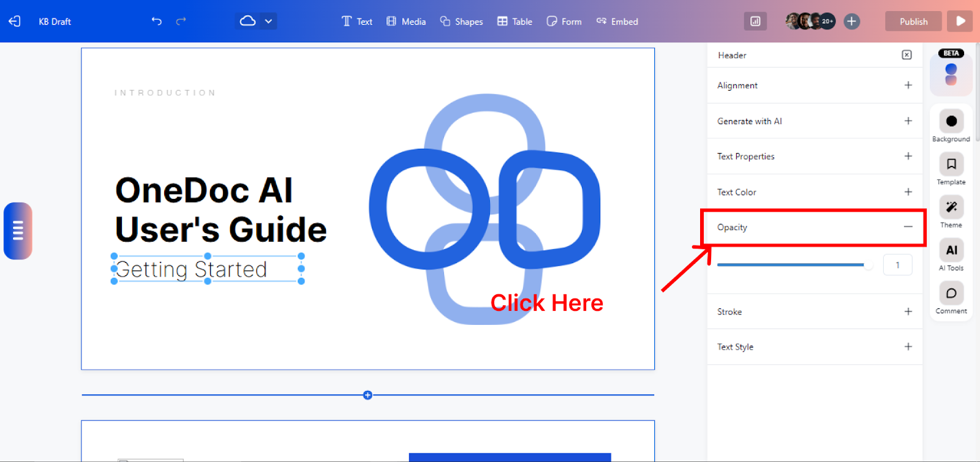Open the Template panel
This screenshot has height=462, width=980.
click(x=951, y=169)
